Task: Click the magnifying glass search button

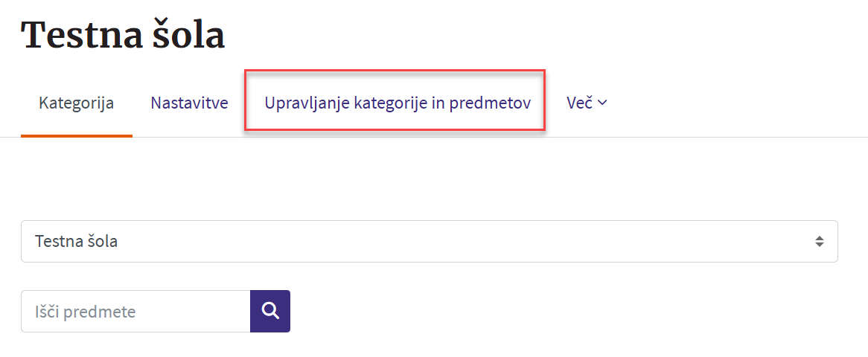Action: (x=269, y=311)
